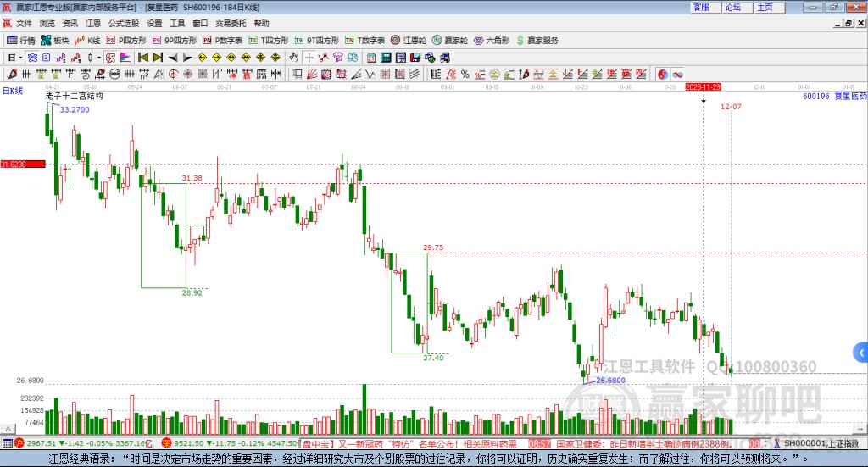The width and height of the screenshot is (868, 467).
Task: Select the Gann fan red rays icon
Action: pyautogui.click(x=312, y=74)
